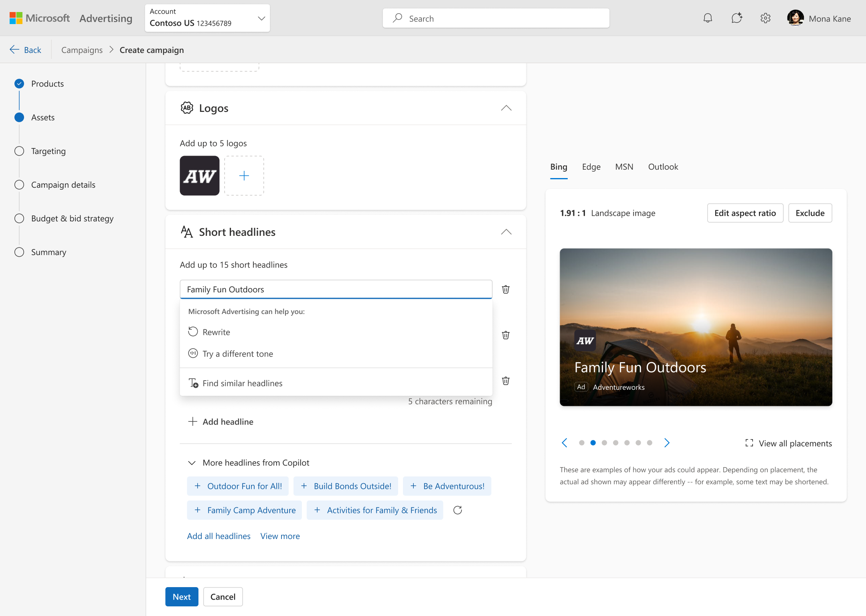Screen dimensions: 866x616
Task: Switch to the Outlook preview tab
Action: [663, 167]
